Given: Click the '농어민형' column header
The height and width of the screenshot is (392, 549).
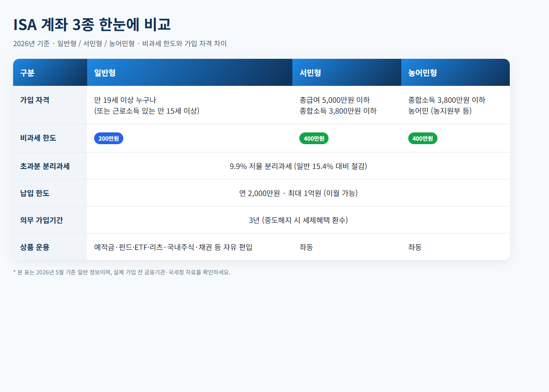Looking at the screenshot, I should point(455,72).
